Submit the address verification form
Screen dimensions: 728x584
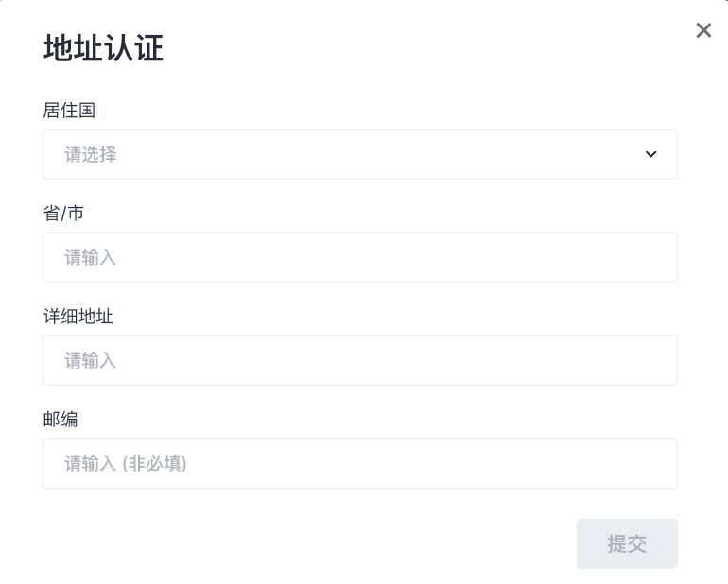pos(627,543)
